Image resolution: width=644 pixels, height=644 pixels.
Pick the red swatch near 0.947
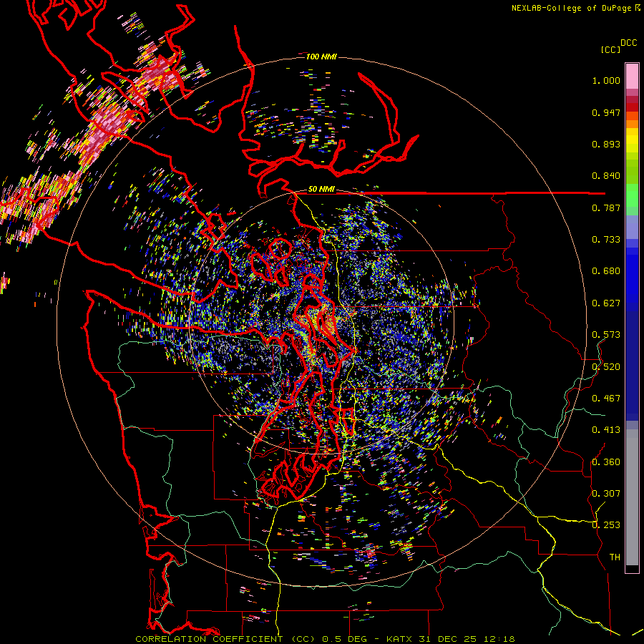[632, 107]
